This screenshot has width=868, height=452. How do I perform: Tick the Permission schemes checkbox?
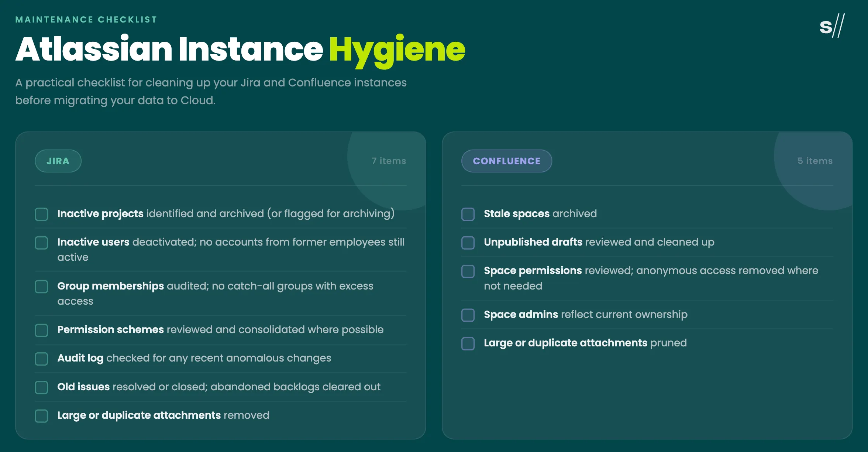[x=41, y=330]
